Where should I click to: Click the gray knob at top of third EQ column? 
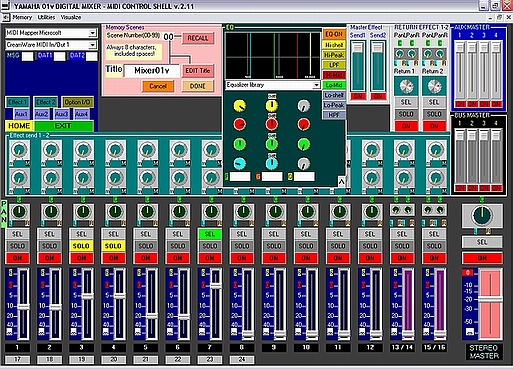(x=303, y=106)
